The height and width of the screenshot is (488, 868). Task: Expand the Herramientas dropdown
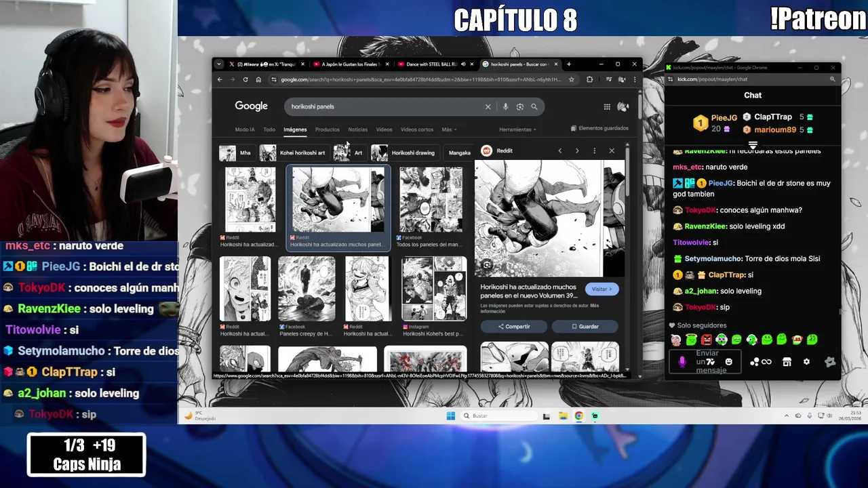[x=517, y=129]
